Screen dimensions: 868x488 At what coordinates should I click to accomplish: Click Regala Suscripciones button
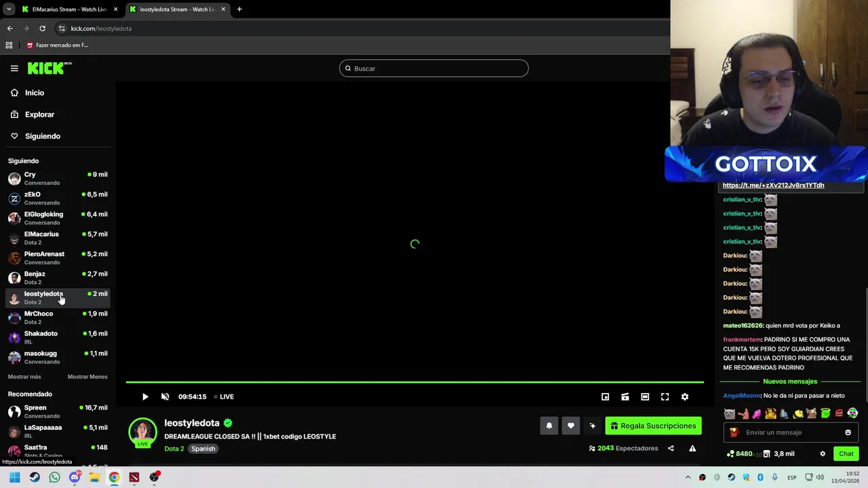pos(653,426)
